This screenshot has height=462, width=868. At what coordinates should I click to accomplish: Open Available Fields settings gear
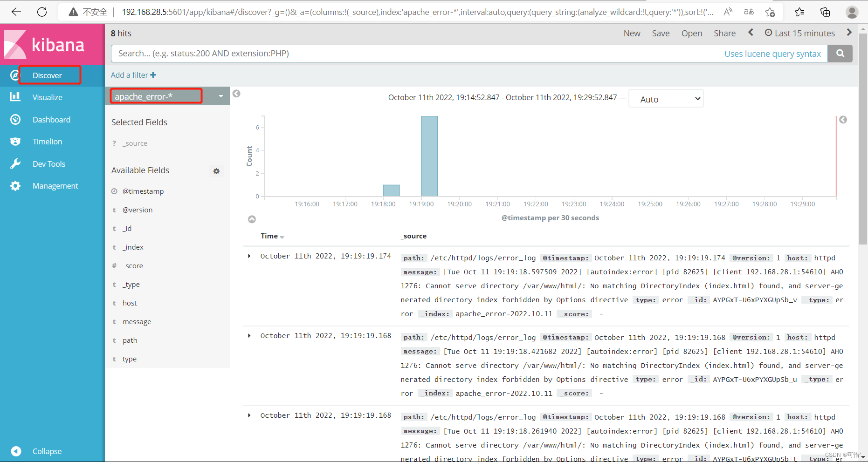click(216, 171)
